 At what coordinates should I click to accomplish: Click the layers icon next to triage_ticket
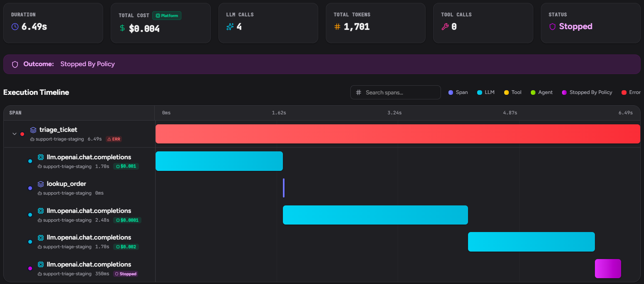(x=33, y=130)
